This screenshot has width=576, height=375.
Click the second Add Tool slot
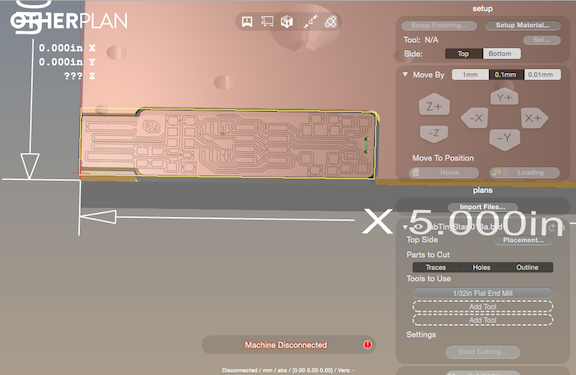(x=483, y=320)
